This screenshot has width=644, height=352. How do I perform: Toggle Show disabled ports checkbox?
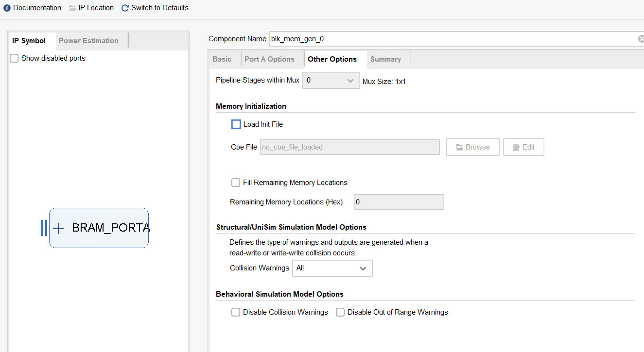point(15,58)
